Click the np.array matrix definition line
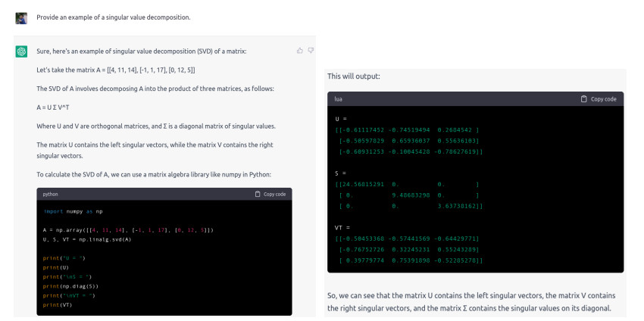644x321 pixels. point(128,229)
